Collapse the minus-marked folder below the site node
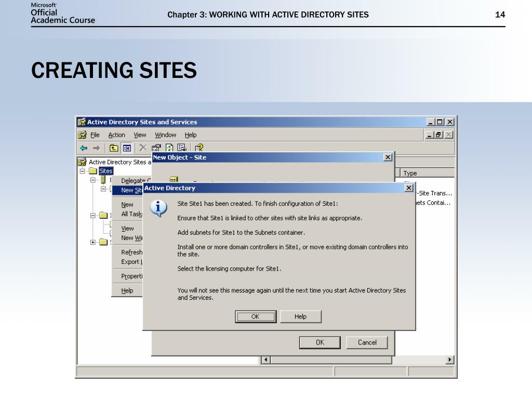 click(x=93, y=215)
